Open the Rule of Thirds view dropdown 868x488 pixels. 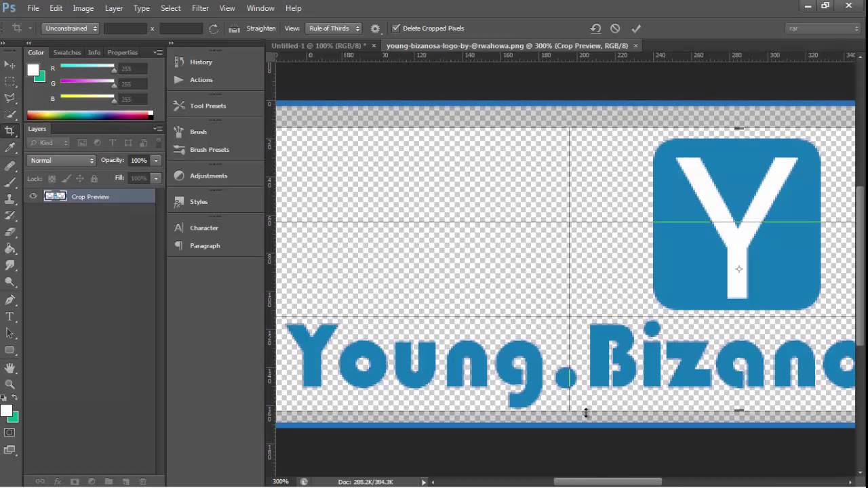tap(334, 28)
